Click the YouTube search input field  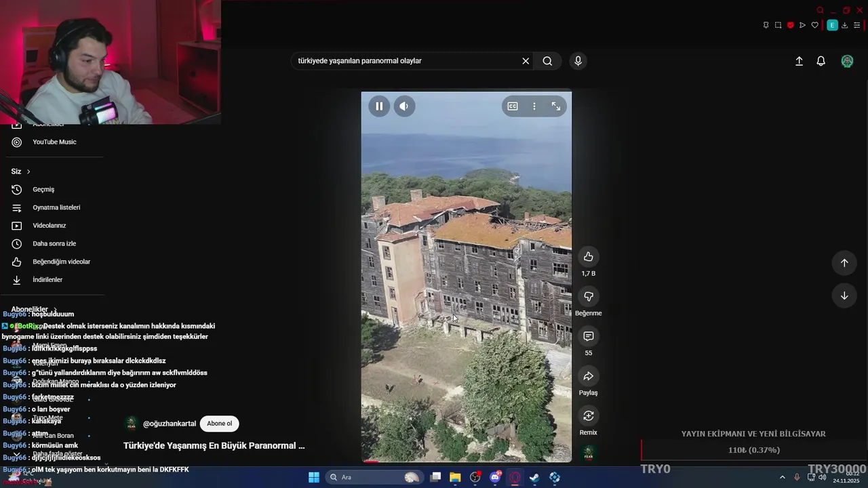coord(407,61)
